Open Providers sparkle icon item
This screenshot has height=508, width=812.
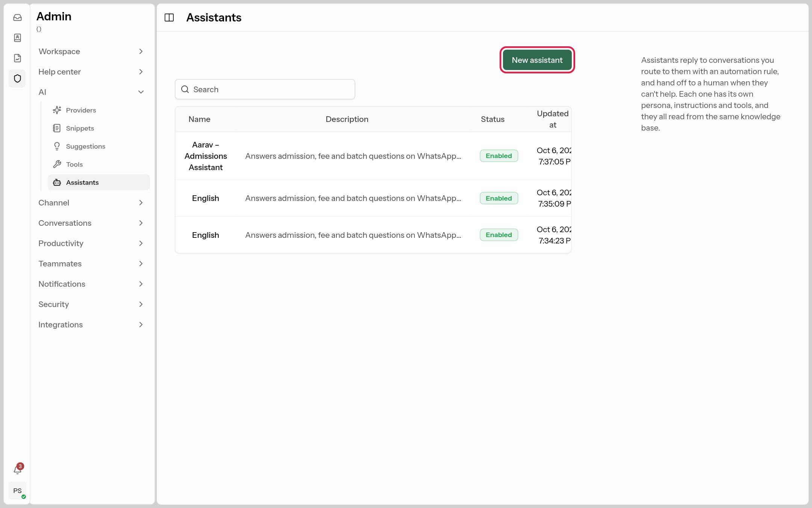click(99, 110)
